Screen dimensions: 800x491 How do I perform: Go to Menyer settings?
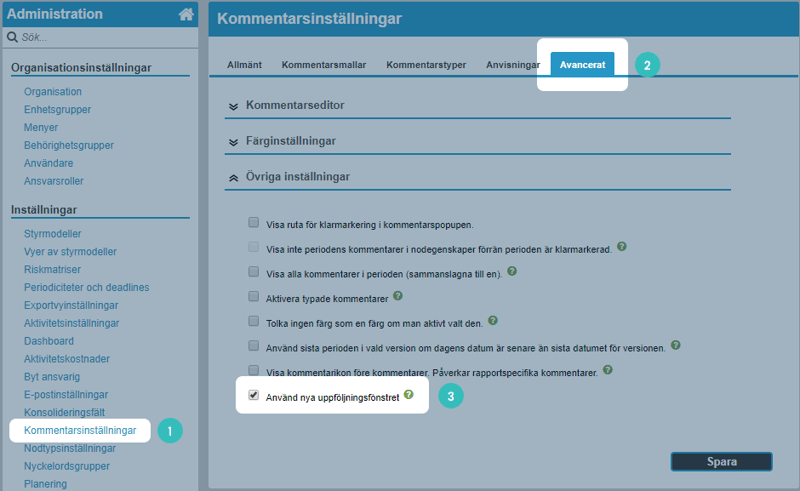[41, 128]
